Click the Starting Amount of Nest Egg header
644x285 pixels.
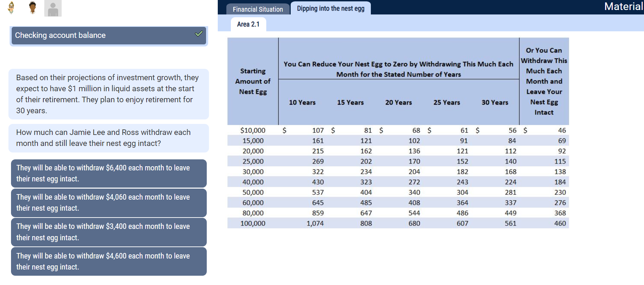pos(253,81)
